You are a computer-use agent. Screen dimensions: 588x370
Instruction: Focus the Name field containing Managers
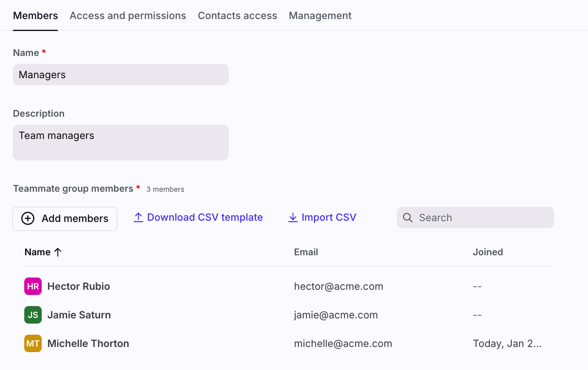pos(121,75)
